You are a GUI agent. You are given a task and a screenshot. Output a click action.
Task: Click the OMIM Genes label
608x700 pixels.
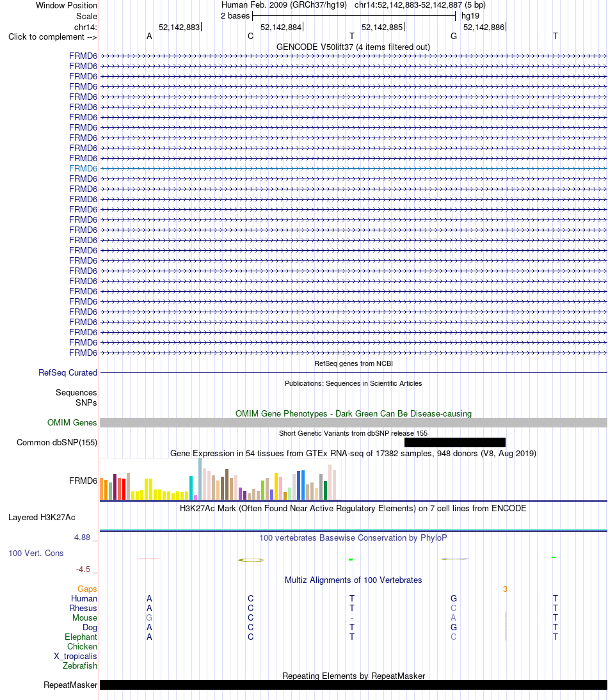(72, 423)
